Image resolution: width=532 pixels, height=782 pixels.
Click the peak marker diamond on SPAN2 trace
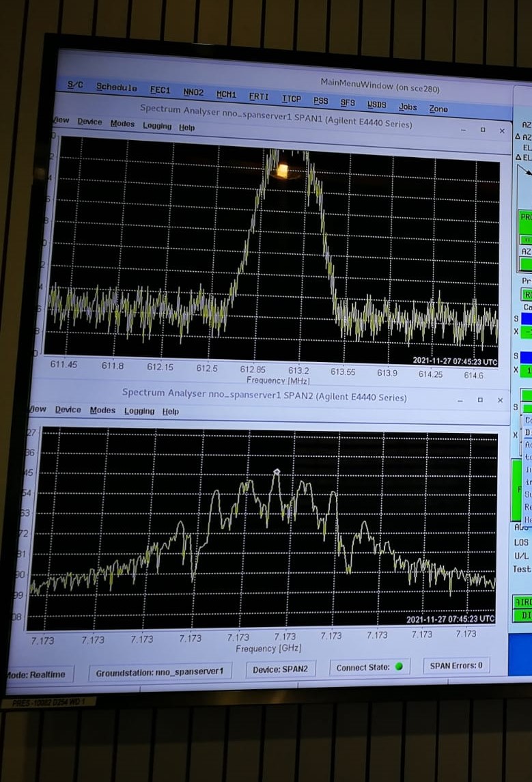277,471
